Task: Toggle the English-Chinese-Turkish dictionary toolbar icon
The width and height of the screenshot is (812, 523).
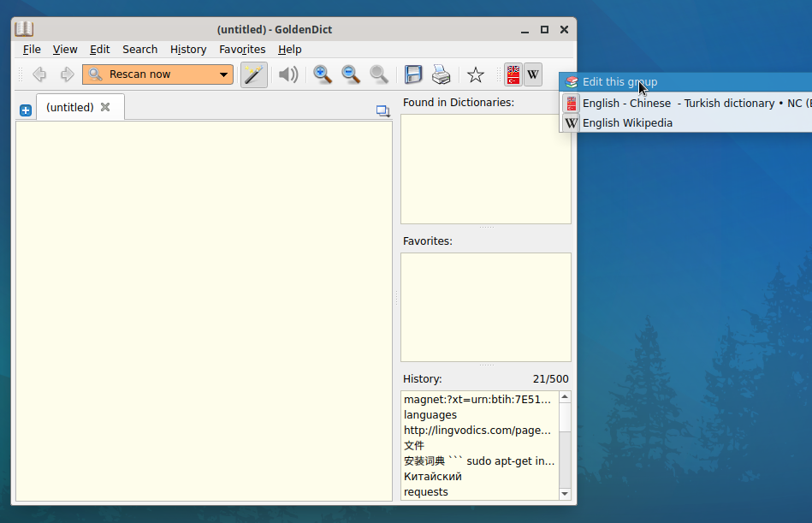Action: click(513, 74)
